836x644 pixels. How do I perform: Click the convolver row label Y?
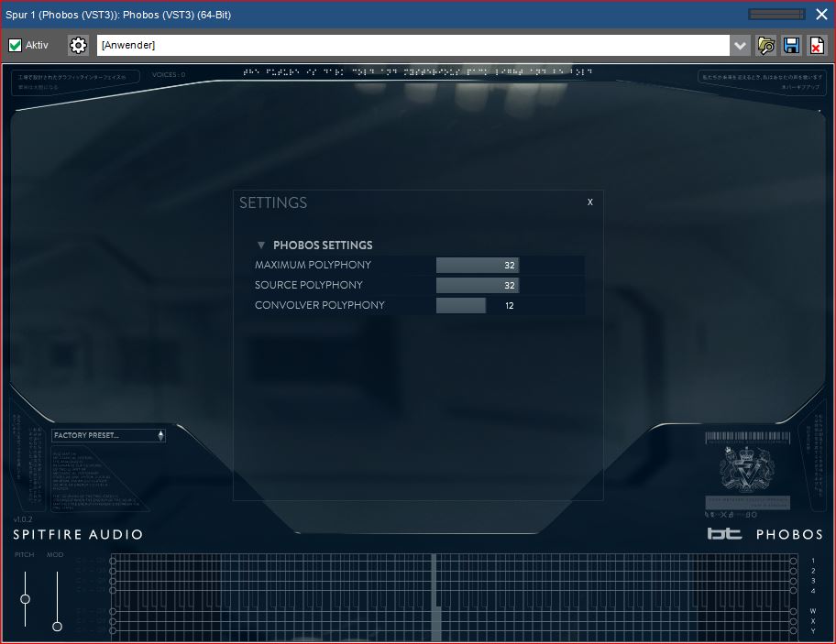click(812, 630)
